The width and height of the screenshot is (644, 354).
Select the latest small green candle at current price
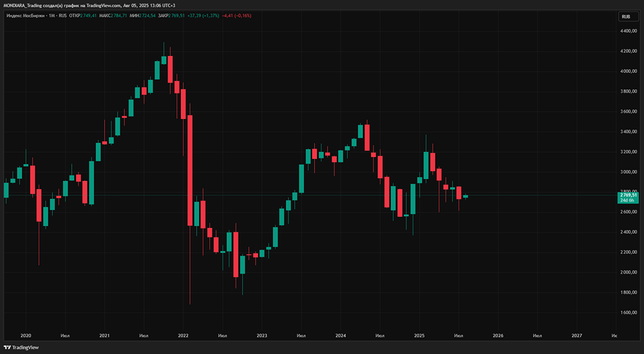pos(466,196)
